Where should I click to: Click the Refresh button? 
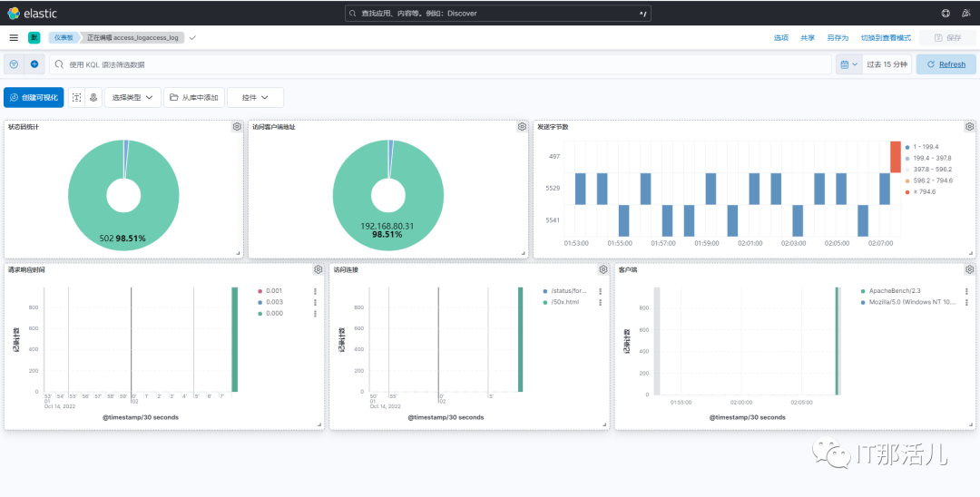pyautogui.click(x=946, y=64)
